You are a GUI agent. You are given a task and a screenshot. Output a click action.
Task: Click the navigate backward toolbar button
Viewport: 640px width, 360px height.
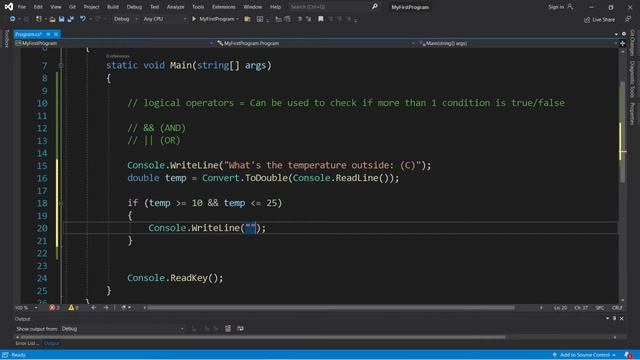tap(13, 19)
